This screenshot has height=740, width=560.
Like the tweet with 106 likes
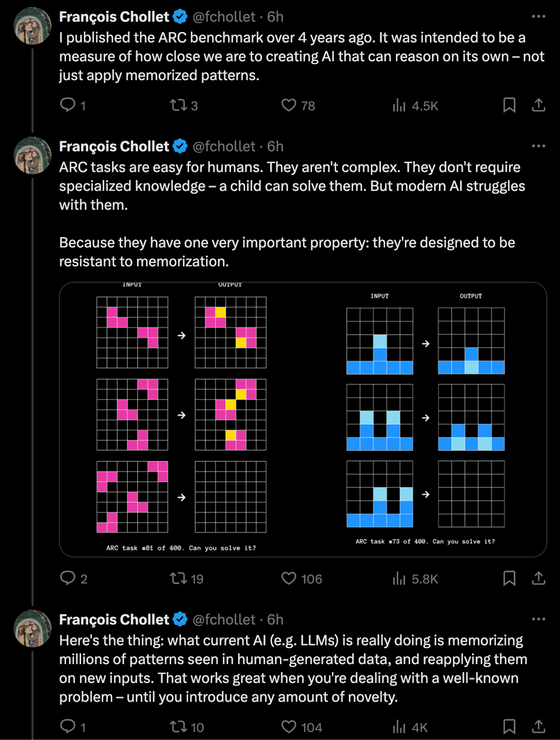[x=289, y=578]
